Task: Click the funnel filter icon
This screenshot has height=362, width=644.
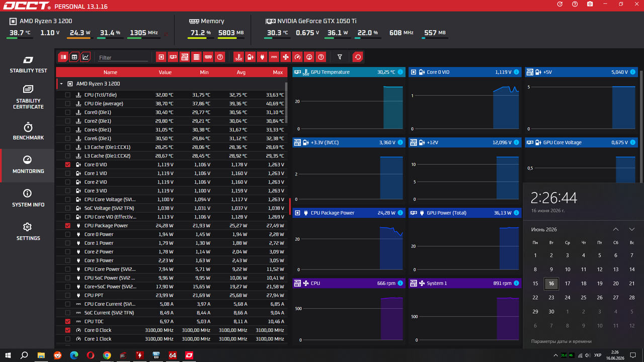Action: point(340,57)
